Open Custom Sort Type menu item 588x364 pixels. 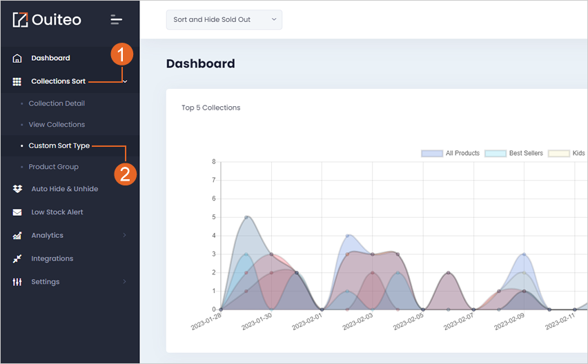click(59, 145)
